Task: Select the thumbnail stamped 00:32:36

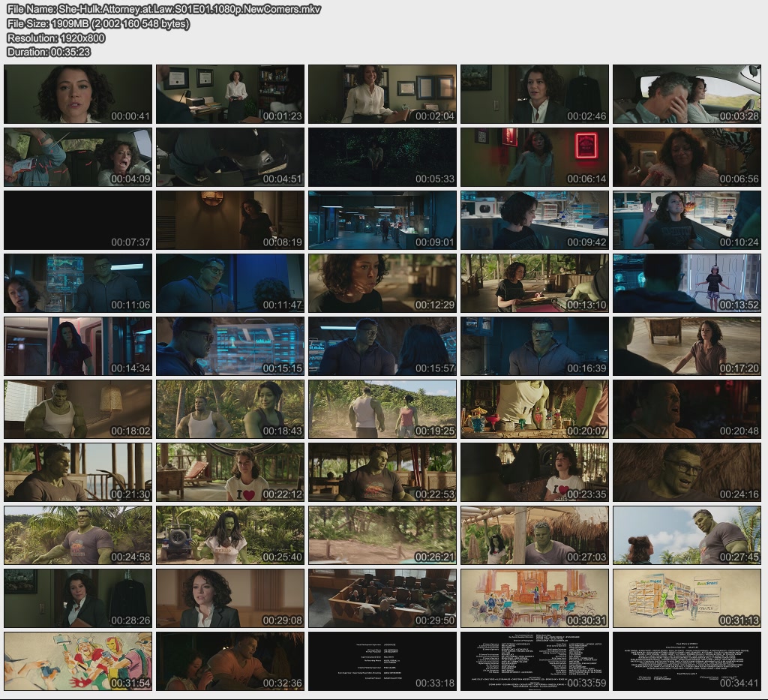Action: click(230, 662)
